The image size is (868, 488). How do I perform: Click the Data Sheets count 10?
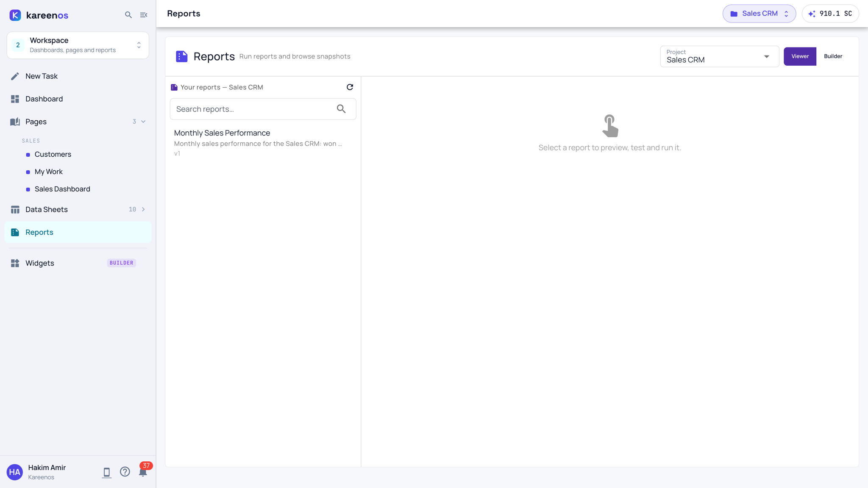tap(132, 209)
